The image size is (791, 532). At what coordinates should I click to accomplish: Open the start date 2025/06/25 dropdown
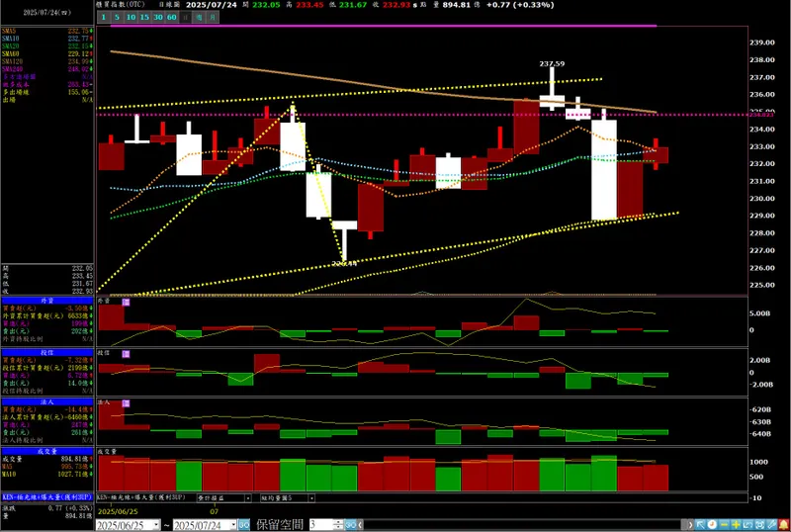pos(156,525)
